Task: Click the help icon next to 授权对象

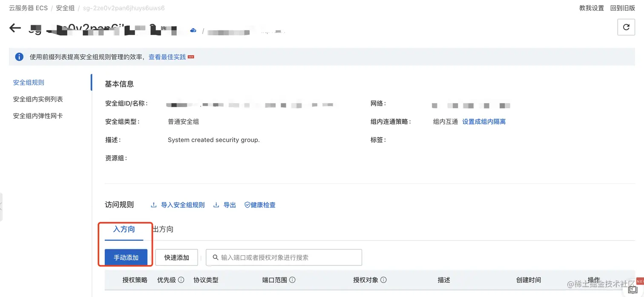Action: tap(383, 280)
